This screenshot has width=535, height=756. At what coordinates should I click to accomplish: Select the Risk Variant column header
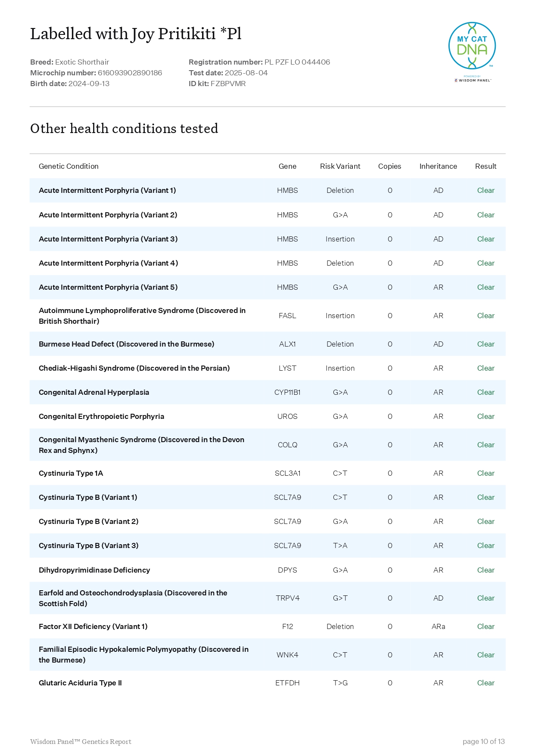tap(340, 166)
